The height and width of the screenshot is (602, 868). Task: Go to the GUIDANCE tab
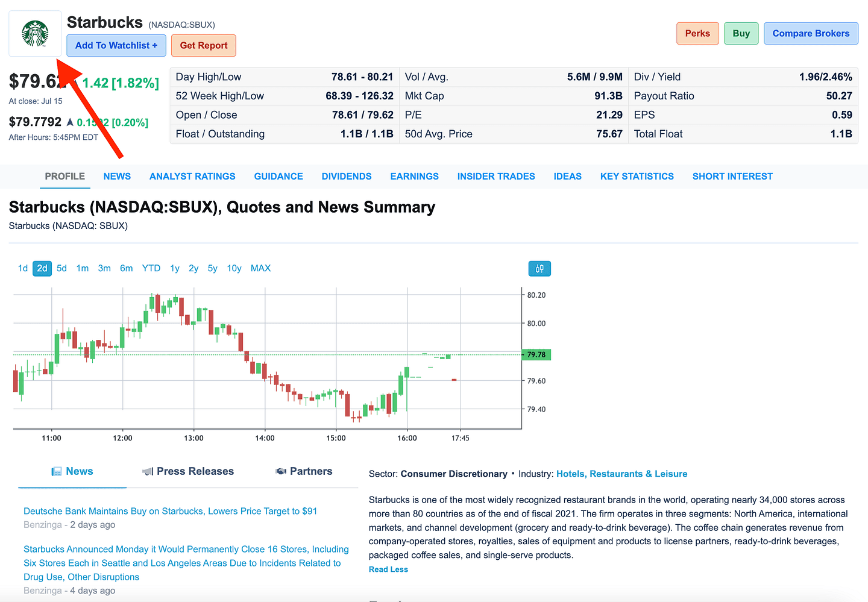[278, 176]
